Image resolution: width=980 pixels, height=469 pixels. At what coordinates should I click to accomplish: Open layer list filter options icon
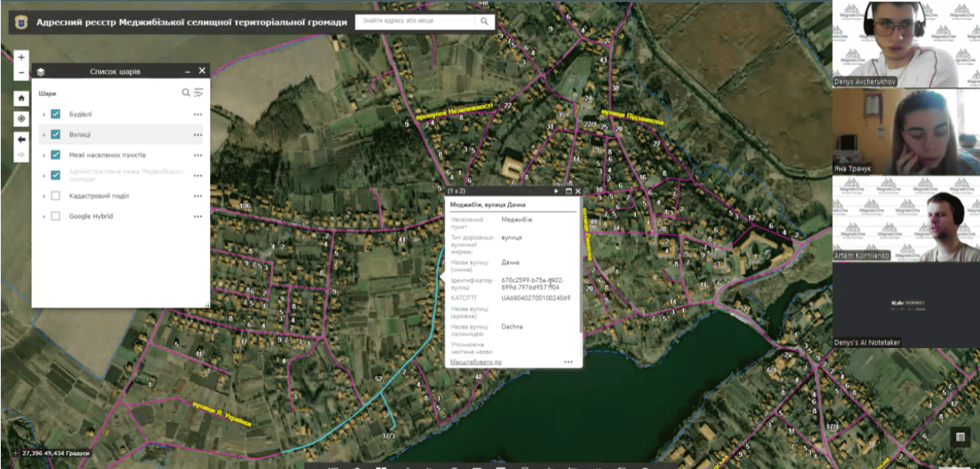pyautogui.click(x=199, y=93)
